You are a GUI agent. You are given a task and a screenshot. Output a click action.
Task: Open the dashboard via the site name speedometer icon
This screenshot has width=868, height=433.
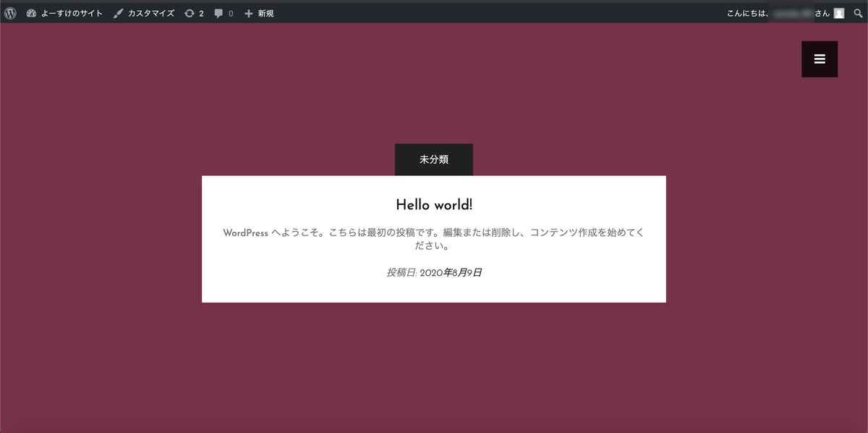tap(30, 12)
